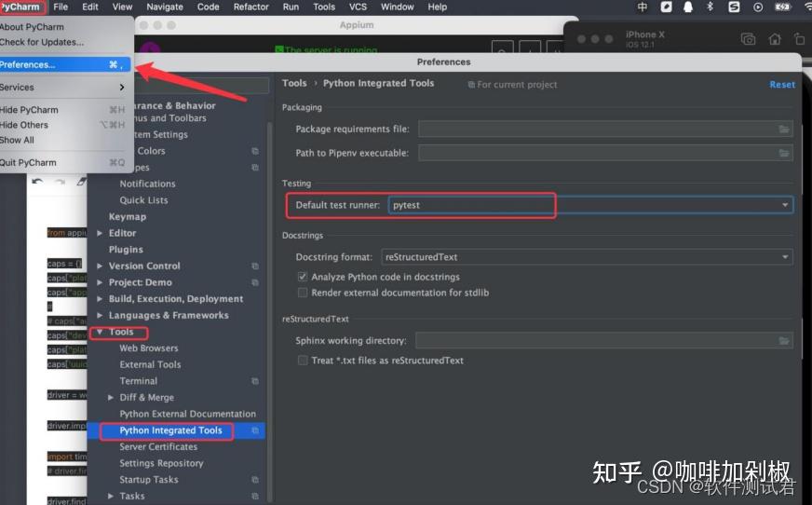This screenshot has width=812, height=505.
Task: Open the Edit menu
Action: [x=90, y=7]
